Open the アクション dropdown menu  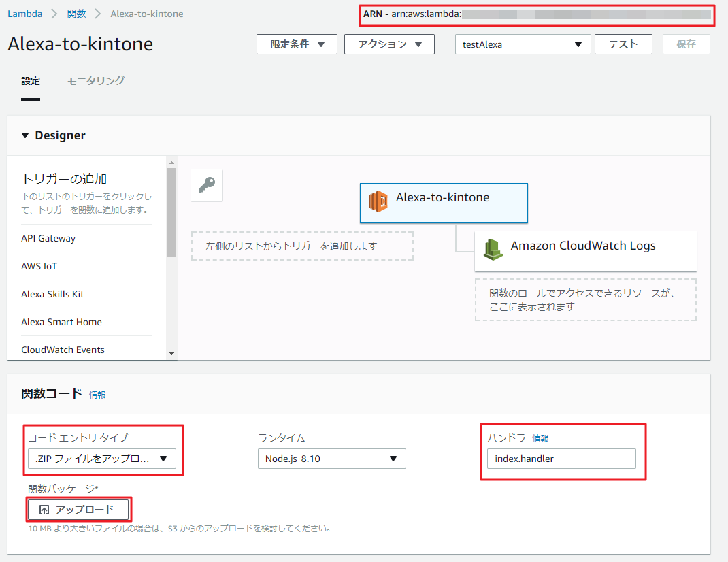pyautogui.click(x=389, y=44)
